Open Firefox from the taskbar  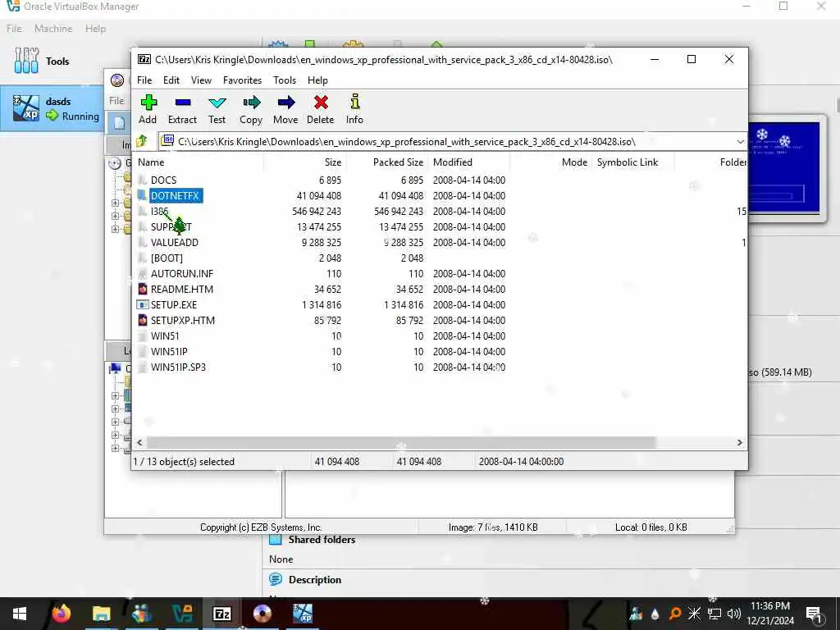click(61, 614)
